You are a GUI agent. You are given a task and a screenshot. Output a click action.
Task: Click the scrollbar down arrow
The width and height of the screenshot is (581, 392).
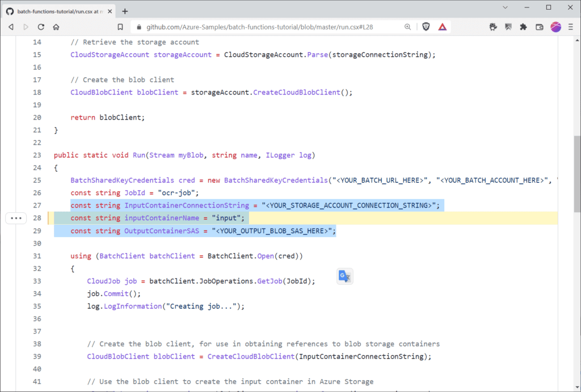pyautogui.click(x=577, y=387)
